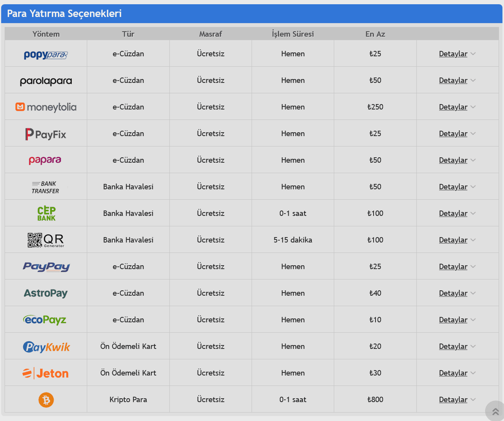Click the ₺250 minimum amount cell
The image size is (504, 421).
point(375,107)
